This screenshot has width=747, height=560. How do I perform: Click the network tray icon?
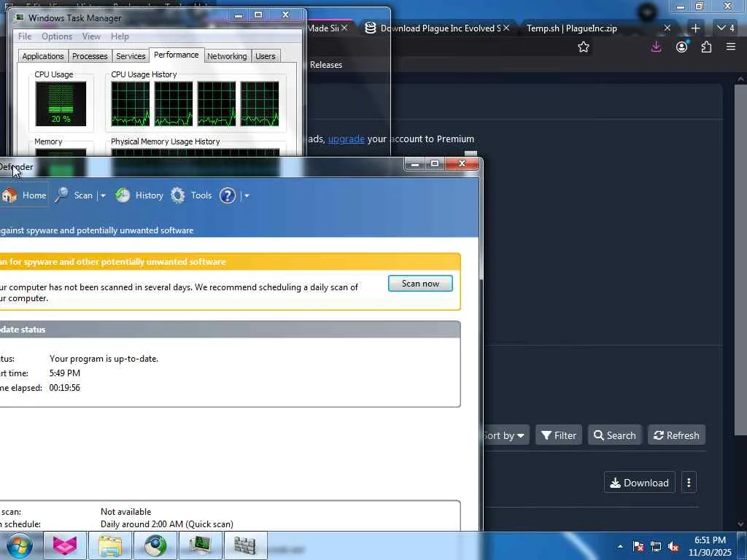(656, 546)
